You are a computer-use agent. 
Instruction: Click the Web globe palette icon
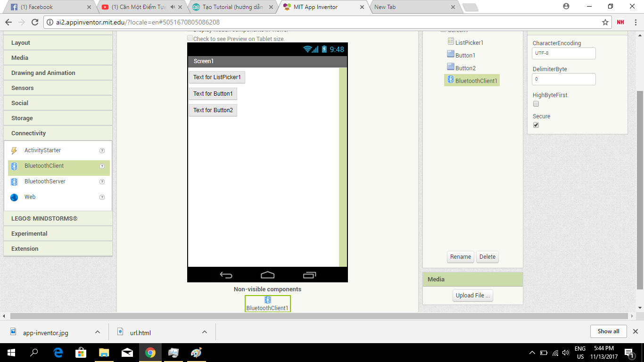tap(14, 197)
